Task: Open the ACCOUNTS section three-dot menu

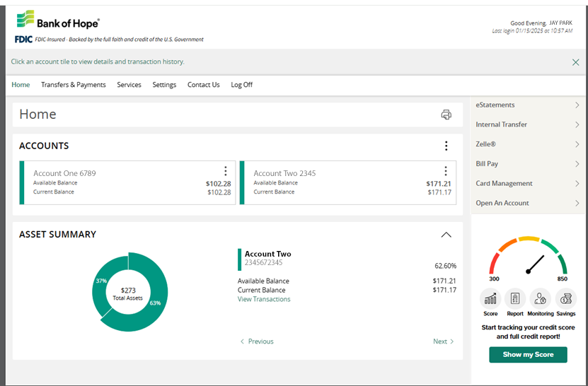Action: coord(446,146)
